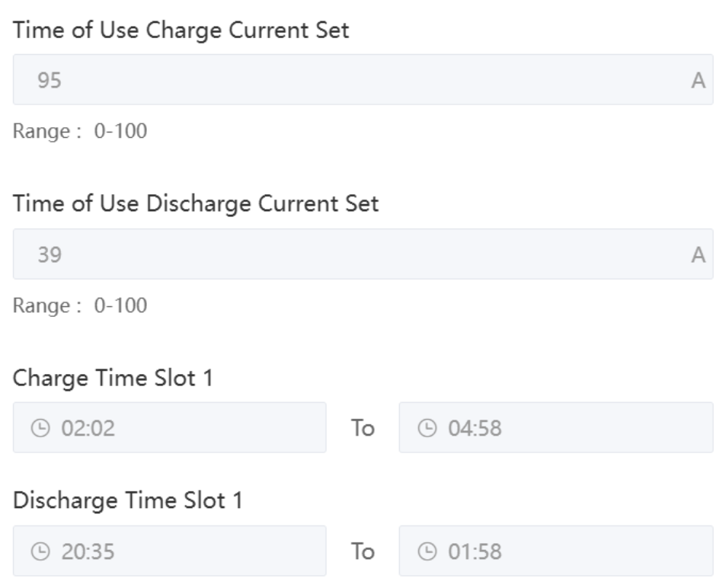Open the Charge Time Slot 1 end time 04:58
The image size is (716, 588).
556,428
